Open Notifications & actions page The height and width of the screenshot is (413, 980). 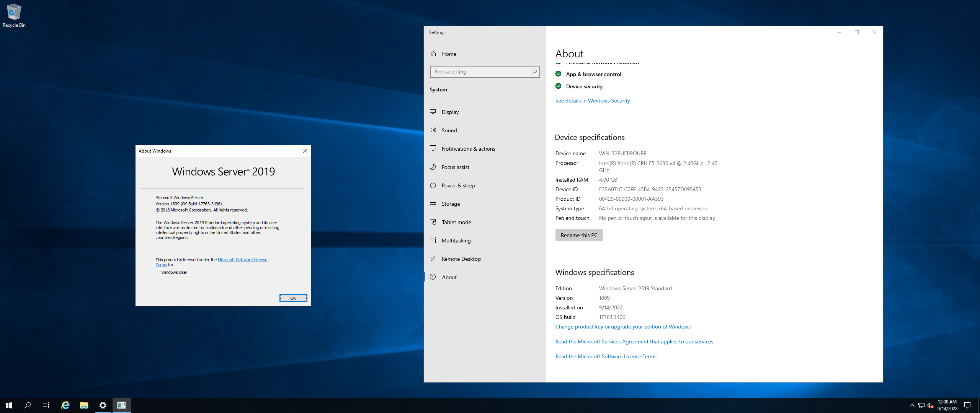485,149
